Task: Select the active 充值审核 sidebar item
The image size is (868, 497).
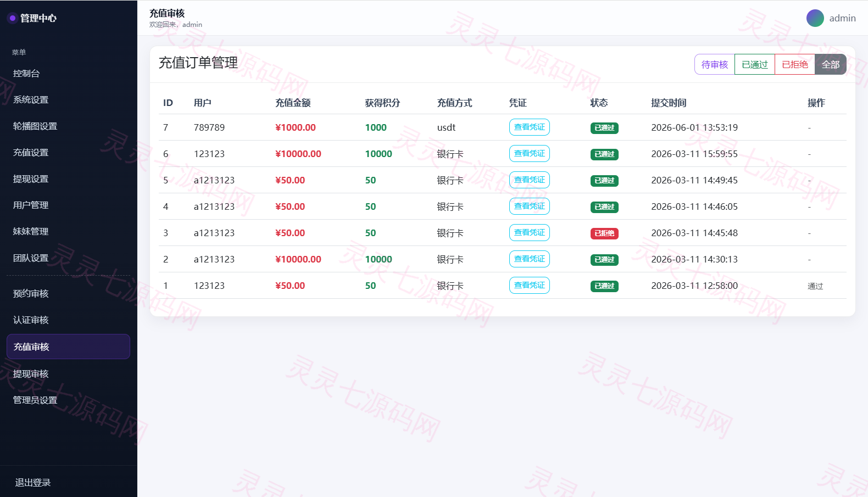Action: [69, 347]
